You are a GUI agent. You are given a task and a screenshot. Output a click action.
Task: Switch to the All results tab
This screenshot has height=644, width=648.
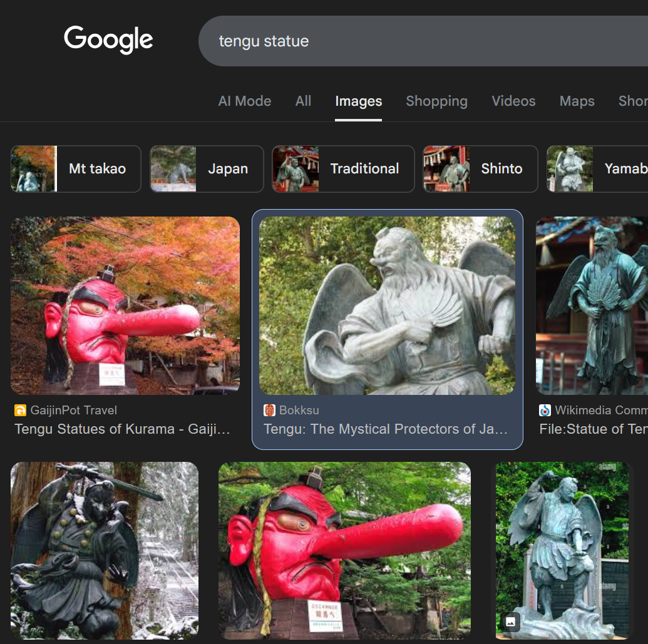303,101
